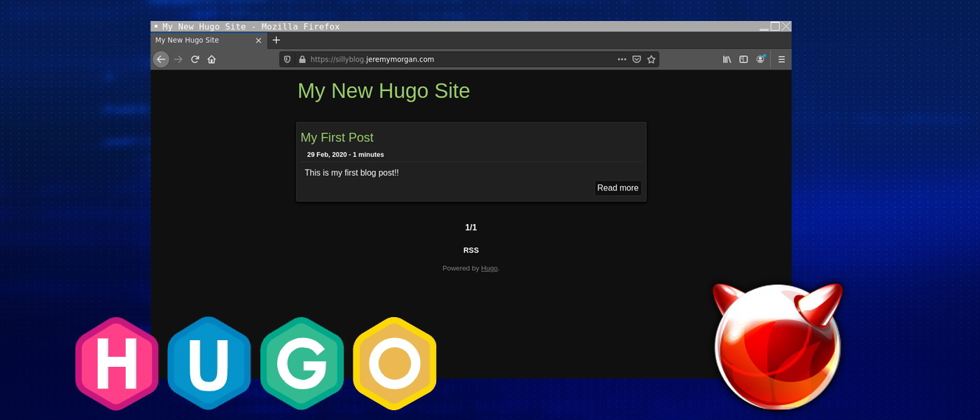The height and width of the screenshot is (420, 980).
Task: Minimize the Firefox window
Action: pyautogui.click(x=764, y=27)
